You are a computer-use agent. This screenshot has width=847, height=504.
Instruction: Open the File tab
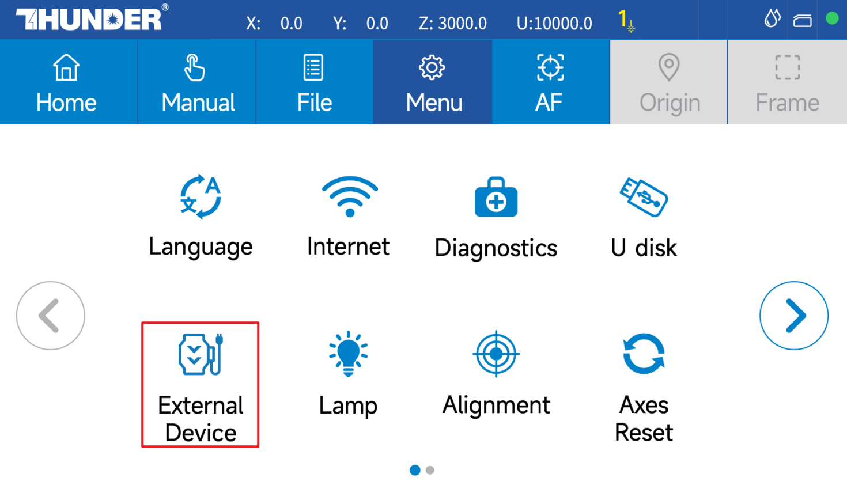tap(314, 82)
